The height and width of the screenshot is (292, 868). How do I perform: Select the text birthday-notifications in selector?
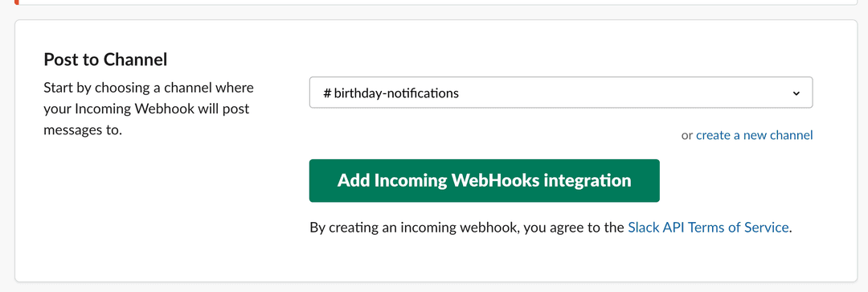point(396,93)
